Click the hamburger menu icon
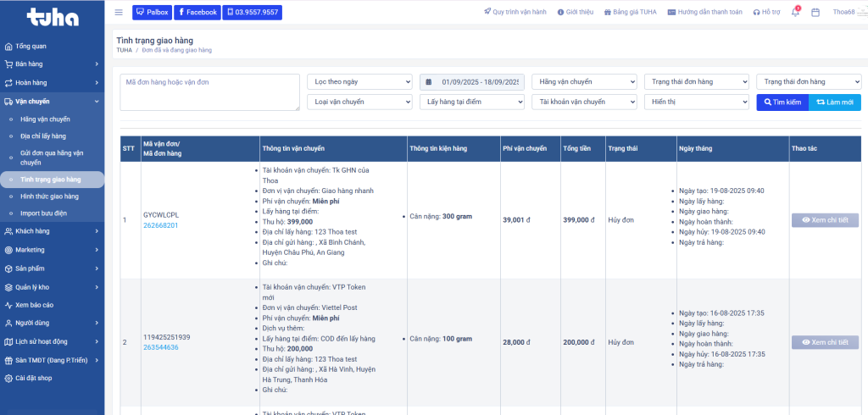Viewport: 868px width, 415px height. coord(119,13)
